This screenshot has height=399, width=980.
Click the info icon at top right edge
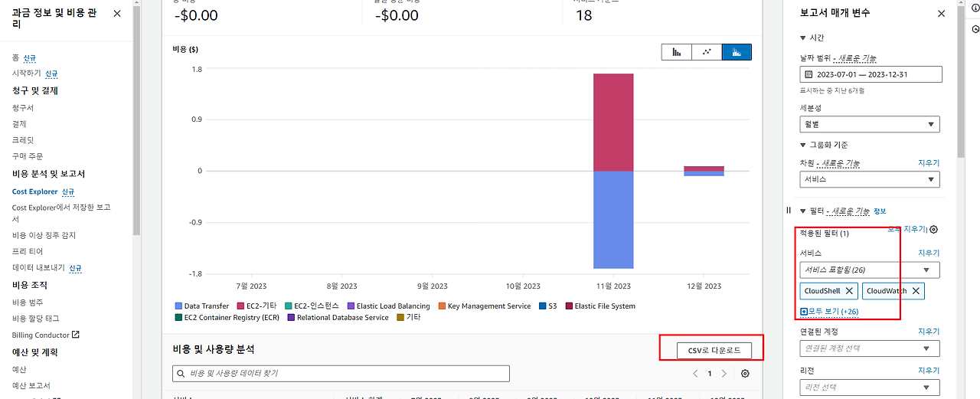pyautogui.click(x=975, y=7)
